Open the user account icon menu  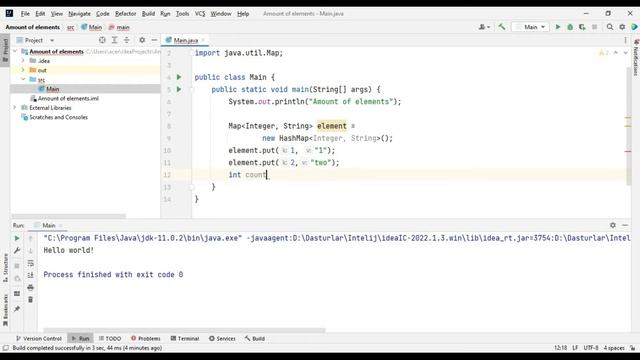pyautogui.click(x=484, y=27)
